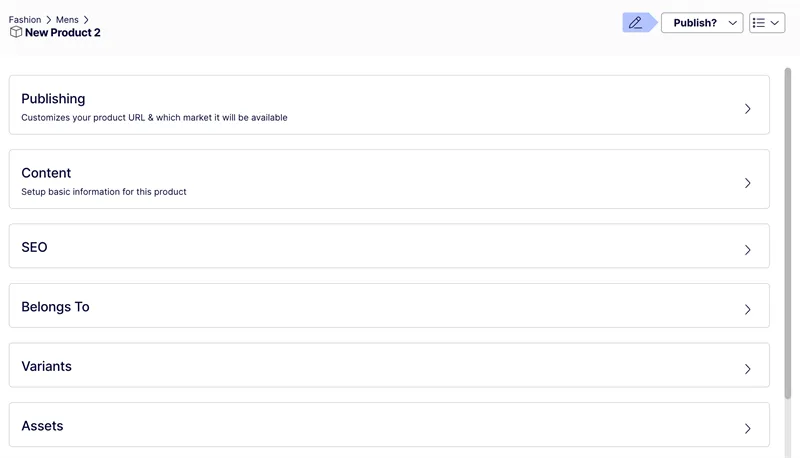Image resolution: width=800 pixels, height=458 pixels.
Task: Click the page vertical scrollbar thumb
Action: point(788,234)
